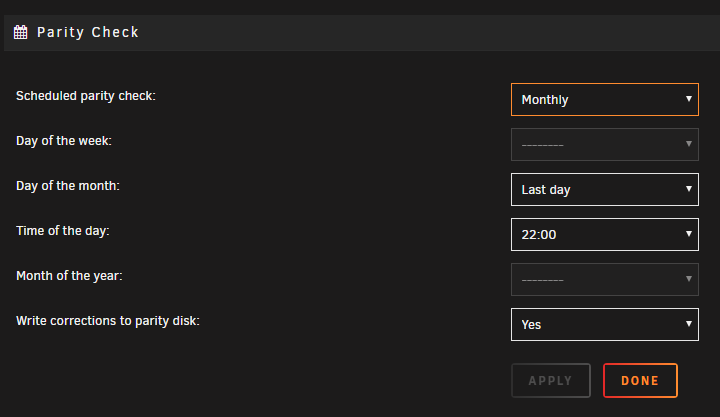Viewport: 720px width, 417px height.
Task: Click the calendar icon beside Parity Check
Action: [x=21, y=32]
